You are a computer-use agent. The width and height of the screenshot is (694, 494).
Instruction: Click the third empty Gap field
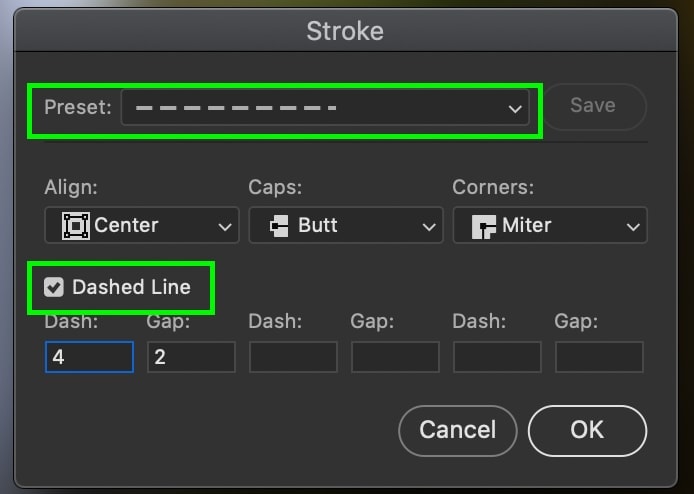coord(599,357)
